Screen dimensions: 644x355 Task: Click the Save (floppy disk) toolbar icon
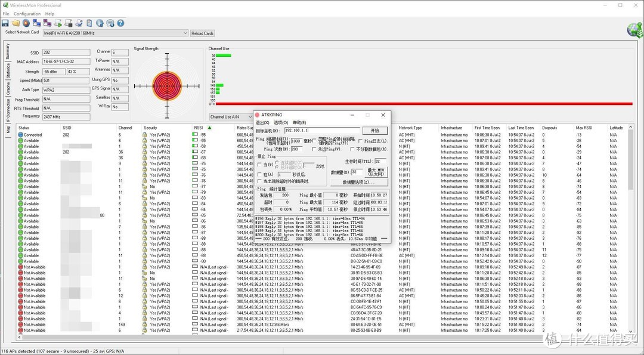pyautogui.click(x=5, y=23)
